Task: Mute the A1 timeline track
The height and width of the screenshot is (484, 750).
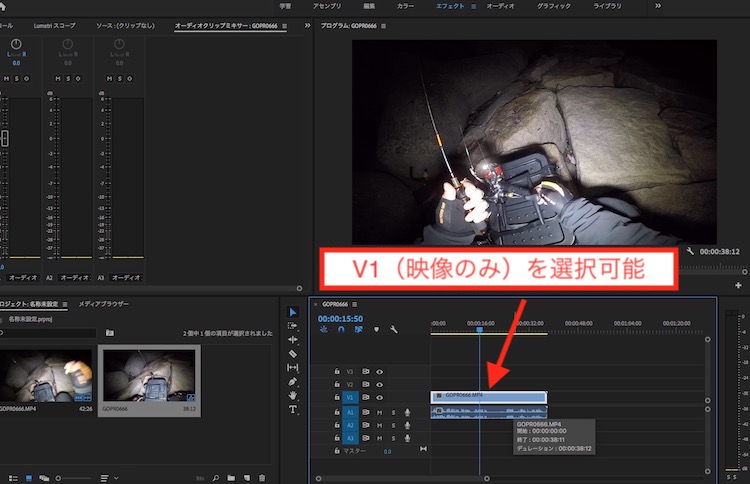Action: 379,412
